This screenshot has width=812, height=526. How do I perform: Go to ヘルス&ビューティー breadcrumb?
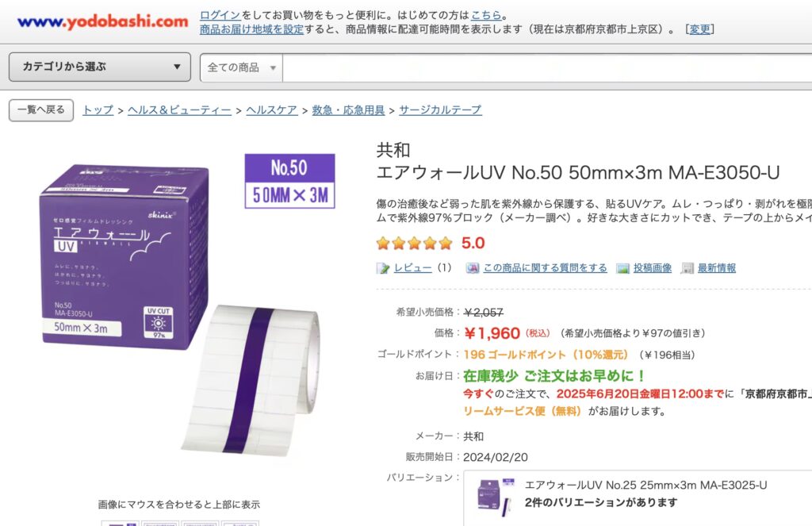coord(179,109)
